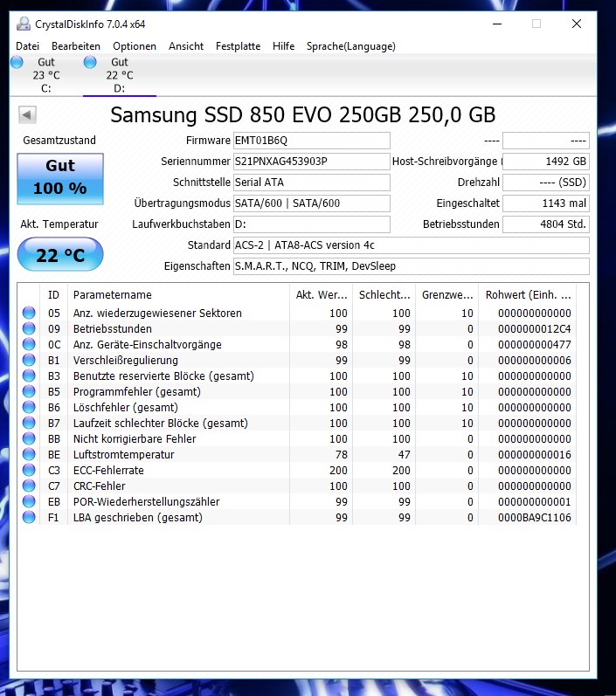This screenshot has width=616, height=696.
Task: Click status orb for CRC-Fehler row
Action: tap(29, 486)
